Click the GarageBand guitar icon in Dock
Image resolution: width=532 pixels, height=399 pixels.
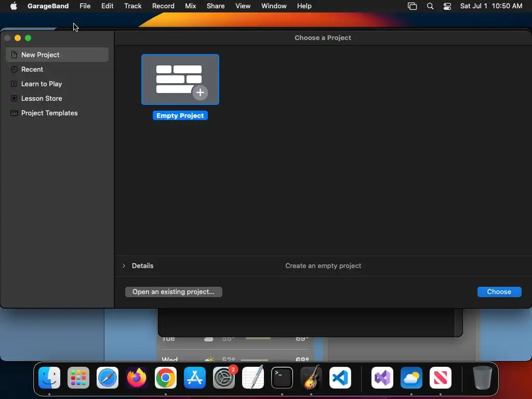[x=311, y=377]
